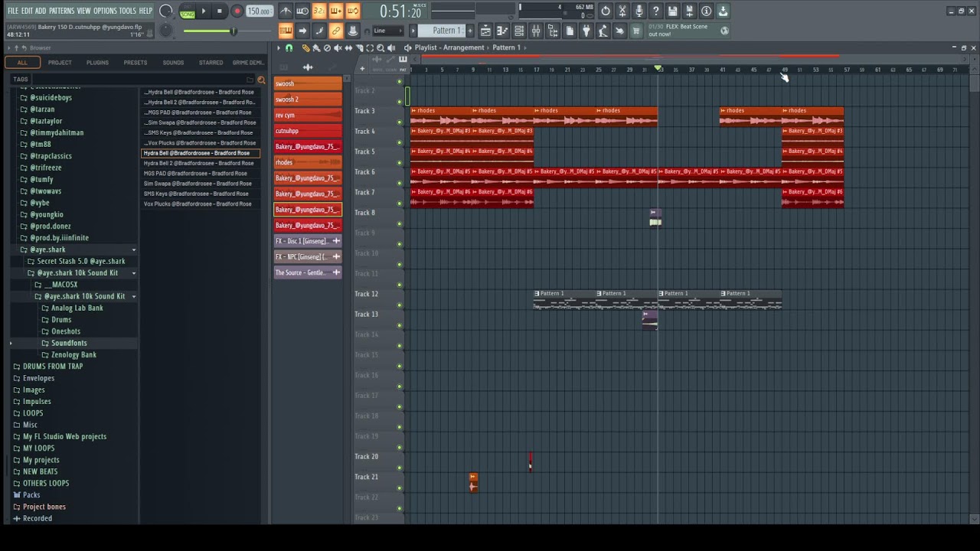Select the Playlist slice tool
The height and width of the screenshot is (551, 980).
(359, 48)
